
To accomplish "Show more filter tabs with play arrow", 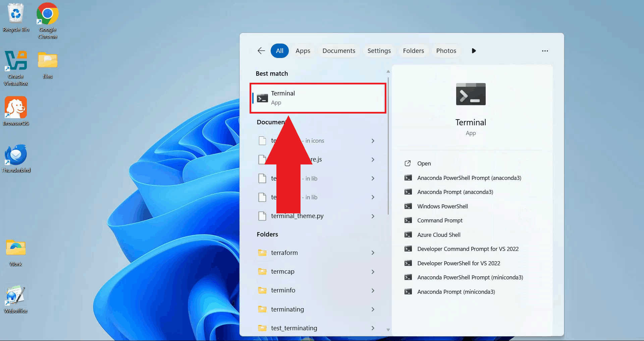I will [x=474, y=51].
